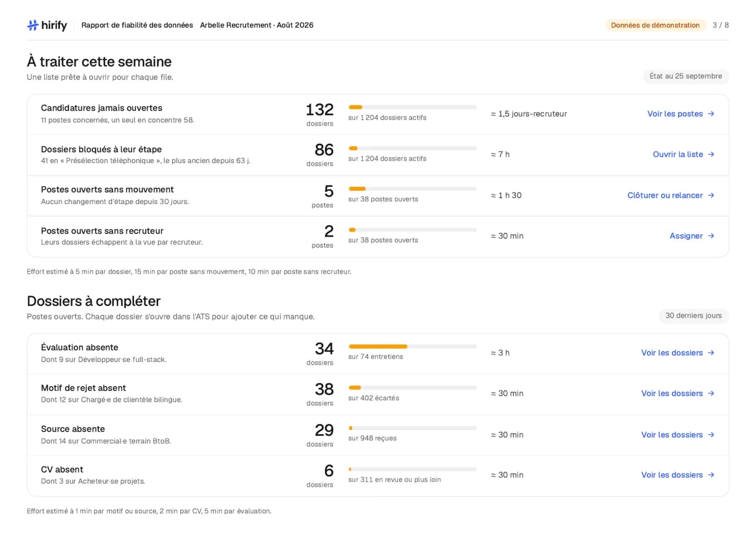
Task: Open "Voir les dossiers" for Évaluation absente
Action: (678, 353)
